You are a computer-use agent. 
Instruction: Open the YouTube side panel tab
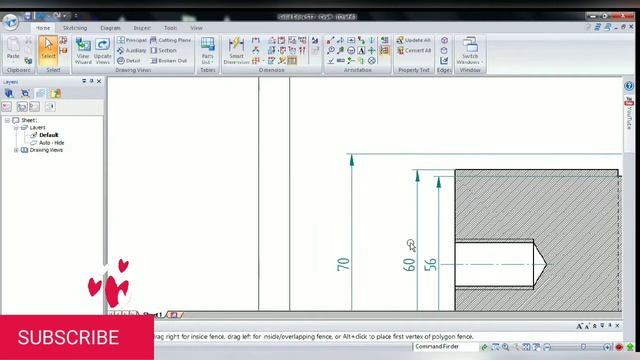[x=629, y=113]
